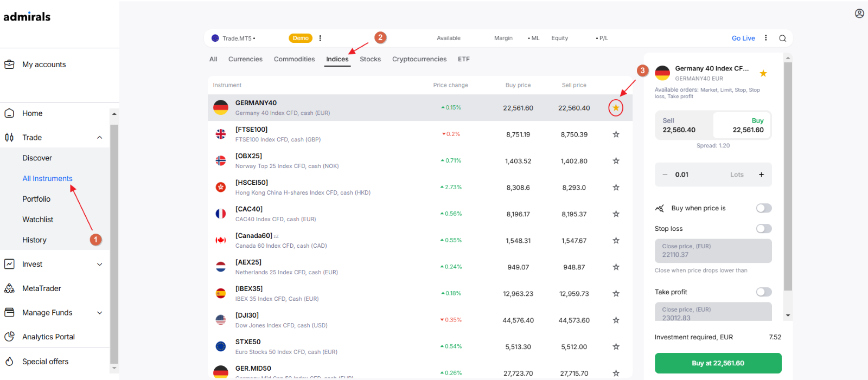The height and width of the screenshot is (380, 868).
Task: Click the search magnifier icon
Action: click(x=782, y=38)
